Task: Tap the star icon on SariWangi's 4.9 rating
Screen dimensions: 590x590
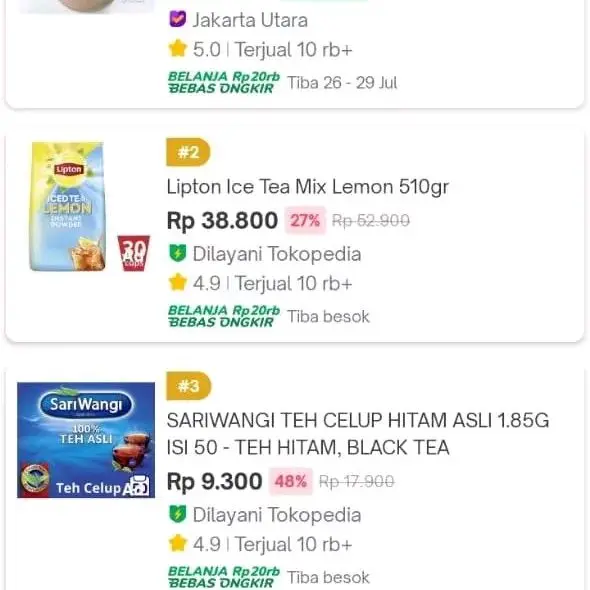Action: pyautogui.click(x=178, y=544)
